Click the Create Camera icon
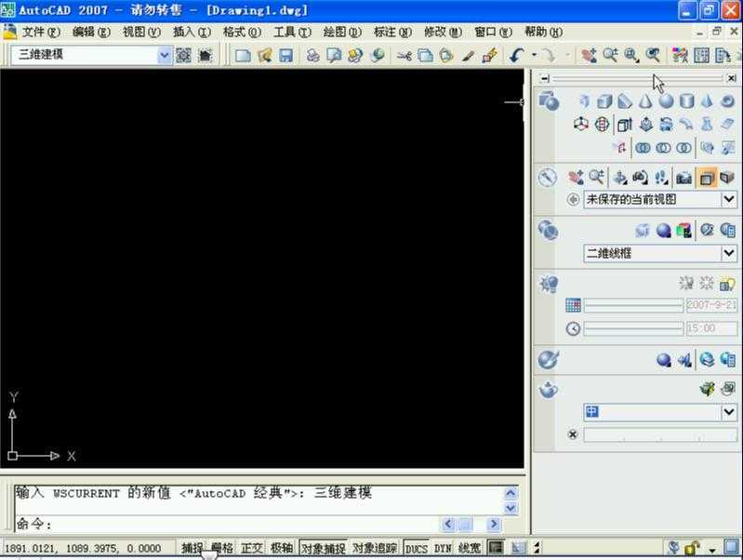 683,178
